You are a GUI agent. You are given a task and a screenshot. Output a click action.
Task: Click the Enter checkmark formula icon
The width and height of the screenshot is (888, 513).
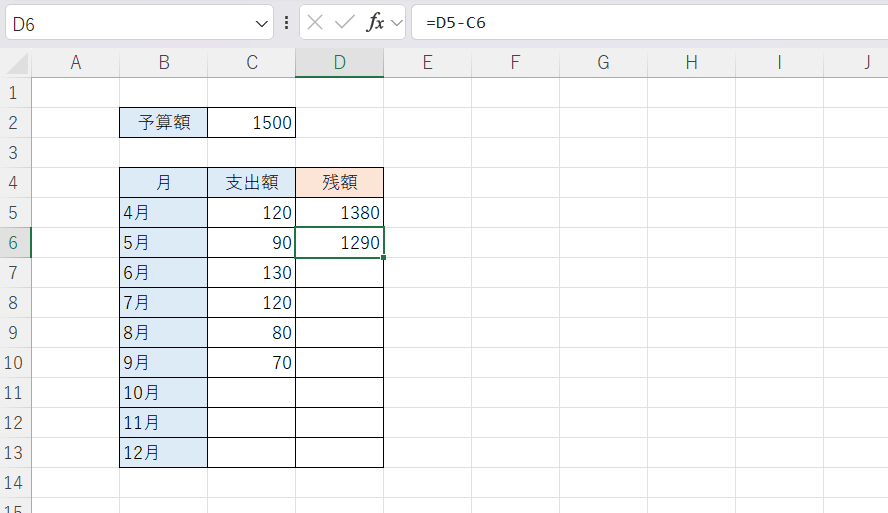click(344, 23)
